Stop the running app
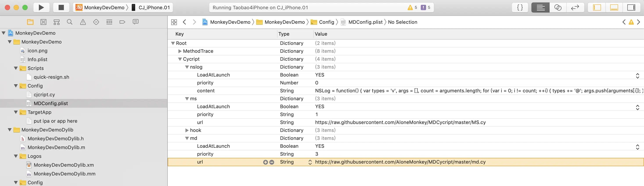 point(61,7)
